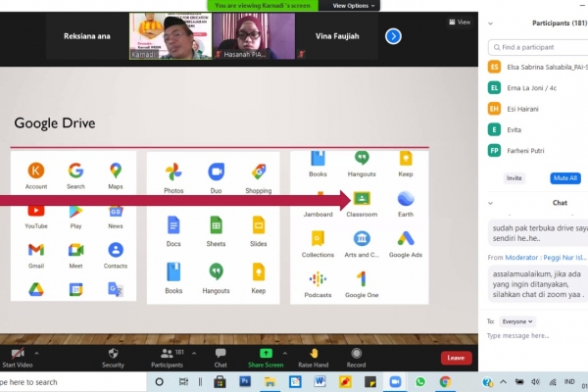
Task: Expand Participants options arrow in toolbar
Action: tap(194, 353)
